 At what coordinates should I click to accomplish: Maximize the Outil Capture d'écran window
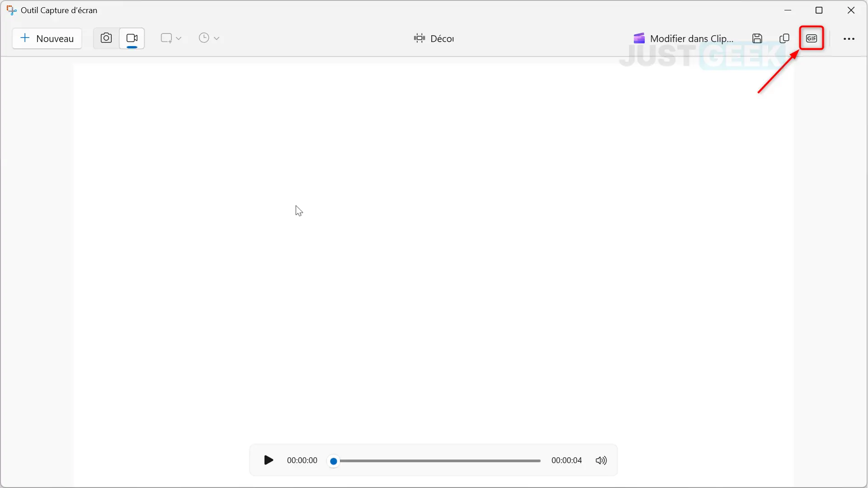819,10
